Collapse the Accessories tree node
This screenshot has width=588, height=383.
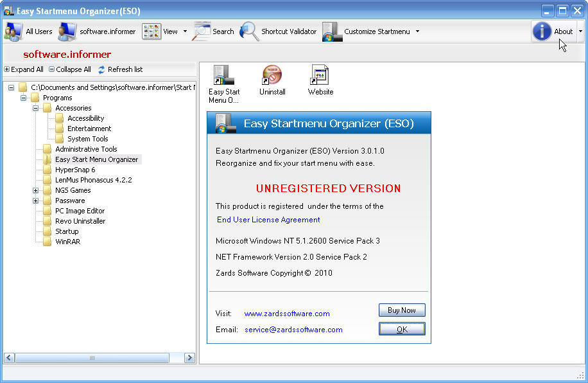point(35,108)
